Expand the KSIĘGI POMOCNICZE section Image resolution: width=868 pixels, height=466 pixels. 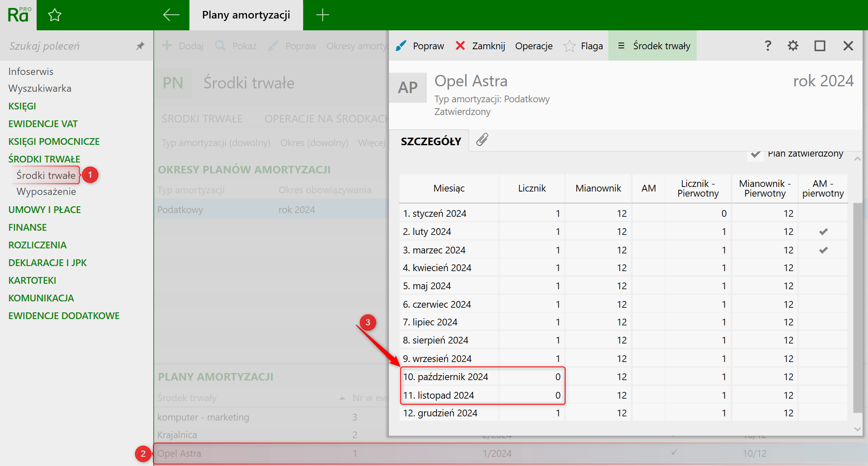pyautogui.click(x=54, y=141)
